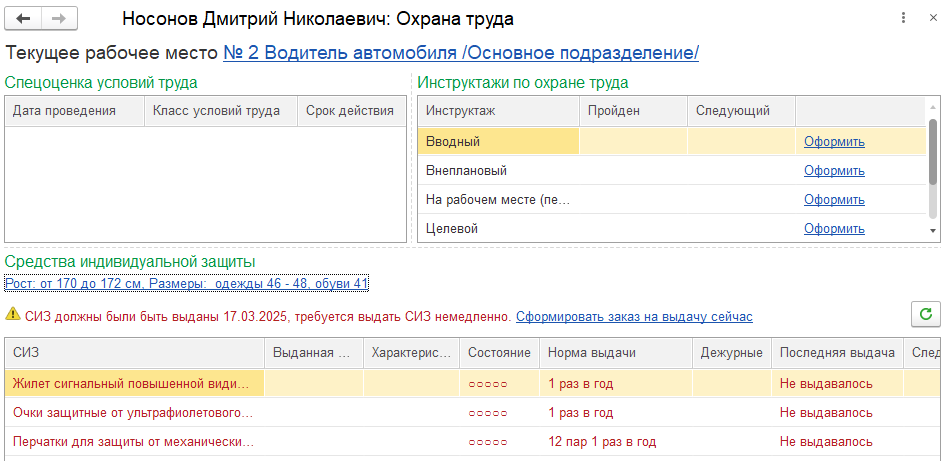This screenshot has height=461, width=949.
Task: Select the На рабочем месте briefing row
Action: pos(497,200)
